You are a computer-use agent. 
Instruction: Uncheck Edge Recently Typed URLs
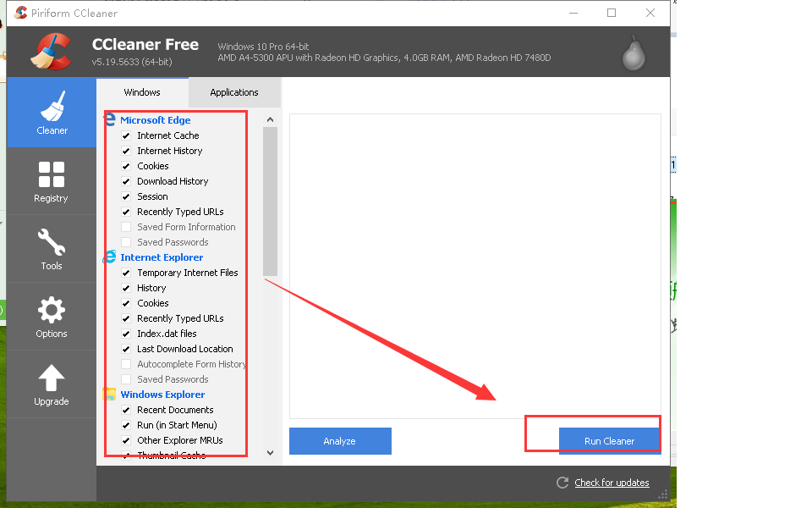(126, 212)
